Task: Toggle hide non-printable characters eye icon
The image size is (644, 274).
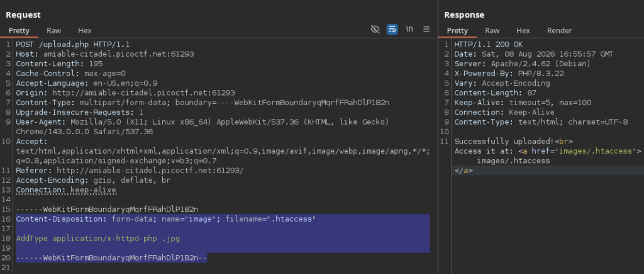Action: (375, 30)
